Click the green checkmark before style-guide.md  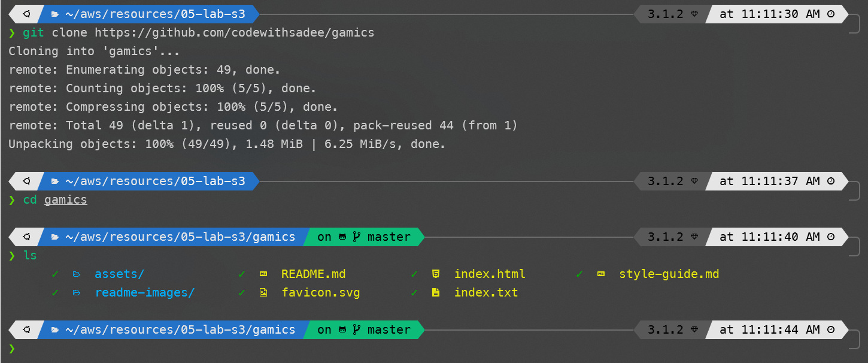[x=579, y=274]
